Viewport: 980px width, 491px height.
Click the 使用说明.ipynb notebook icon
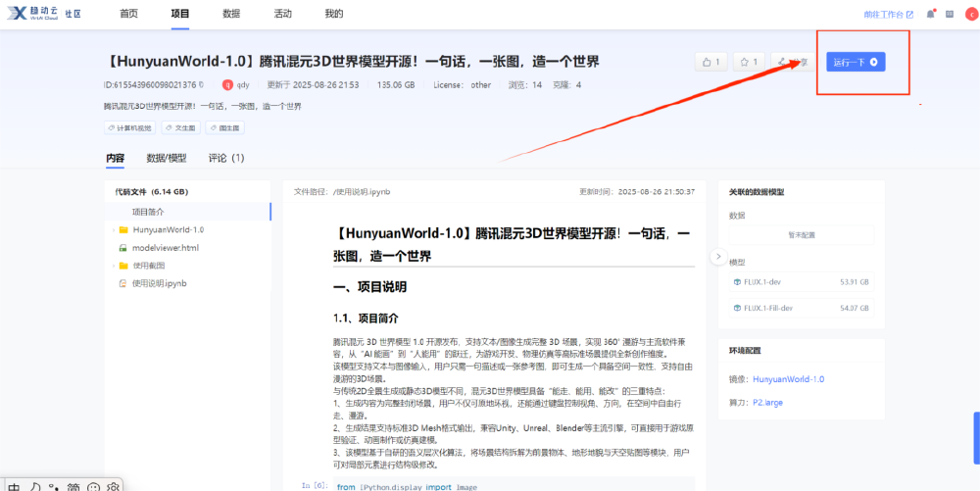point(123,283)
